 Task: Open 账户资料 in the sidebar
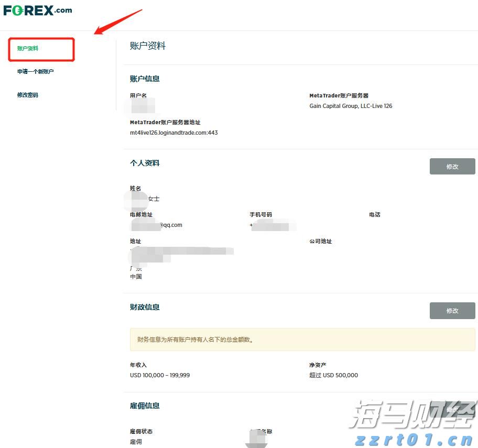(27, 47)
